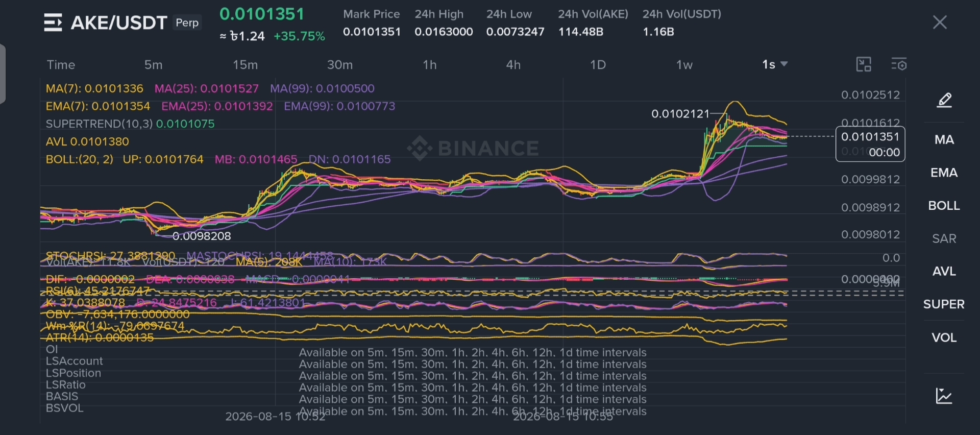Click the BOLL UP: 0.0101764 value
The height and width of the screenshot is (435, 980).
(x=163, y=159)
